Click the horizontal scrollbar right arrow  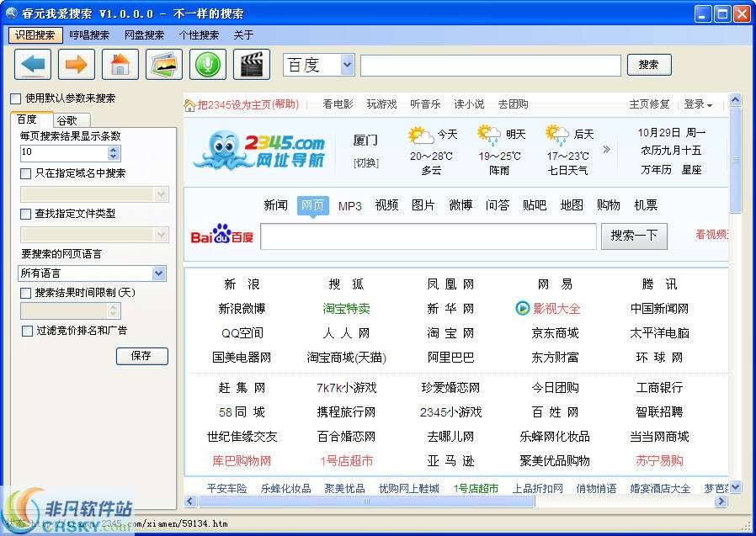pyautogui.click(x=721, y=502)
